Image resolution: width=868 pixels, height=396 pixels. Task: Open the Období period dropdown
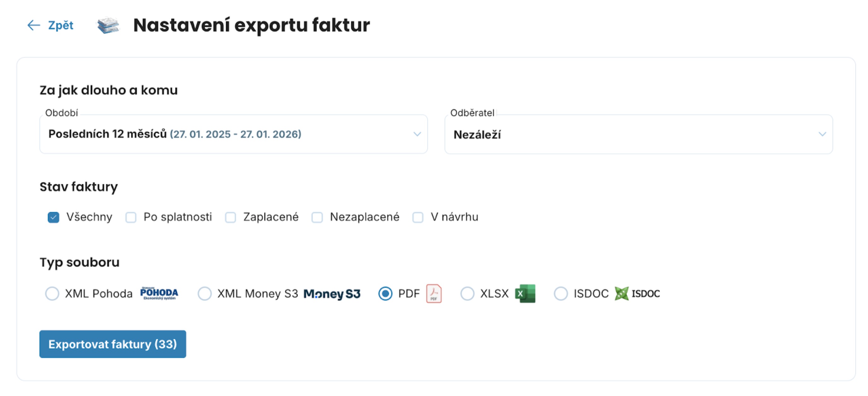[x=233, y=134]
